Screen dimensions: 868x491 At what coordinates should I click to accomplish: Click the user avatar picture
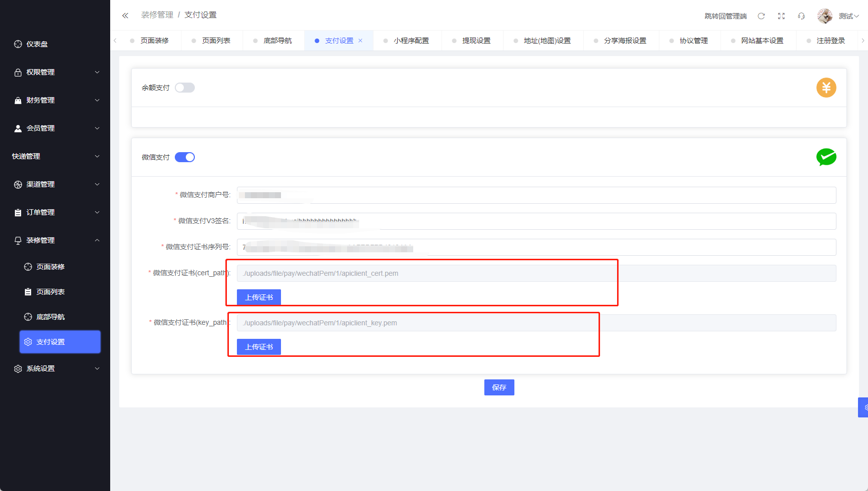point(824,16)
